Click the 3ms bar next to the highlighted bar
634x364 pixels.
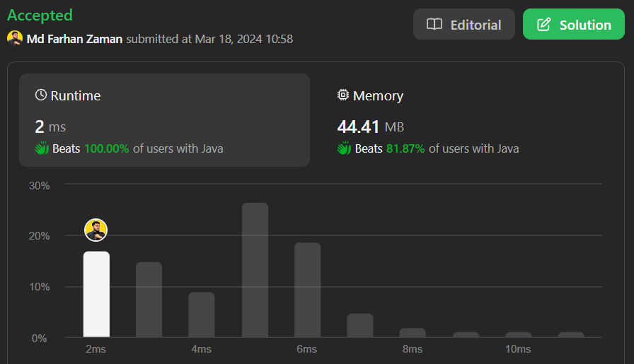(149, 300)
